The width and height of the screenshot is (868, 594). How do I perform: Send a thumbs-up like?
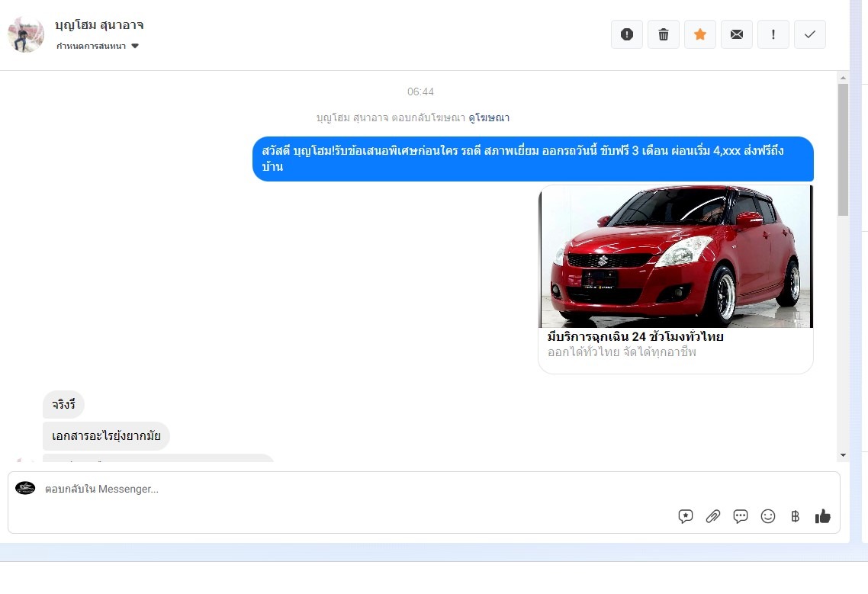[823, 516]
